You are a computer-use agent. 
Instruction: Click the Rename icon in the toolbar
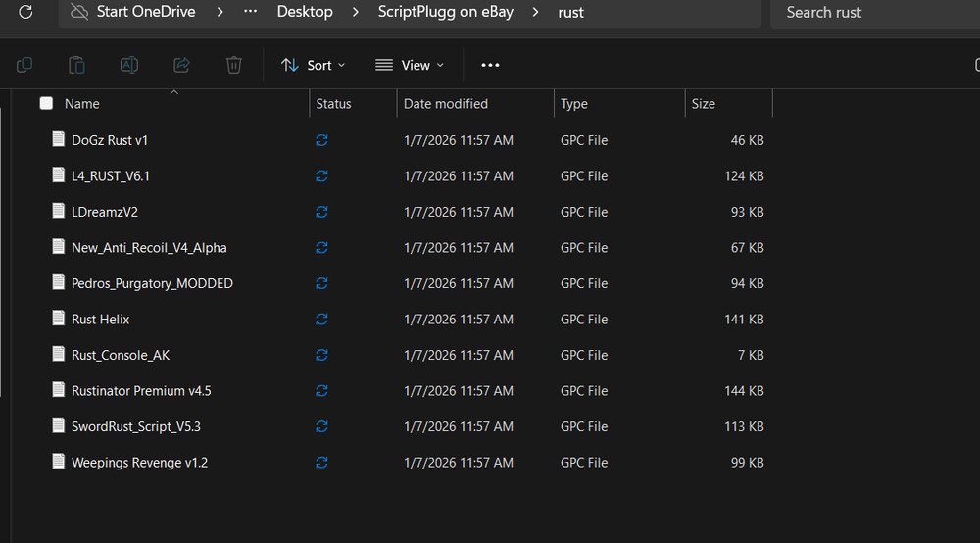point(128,65)
